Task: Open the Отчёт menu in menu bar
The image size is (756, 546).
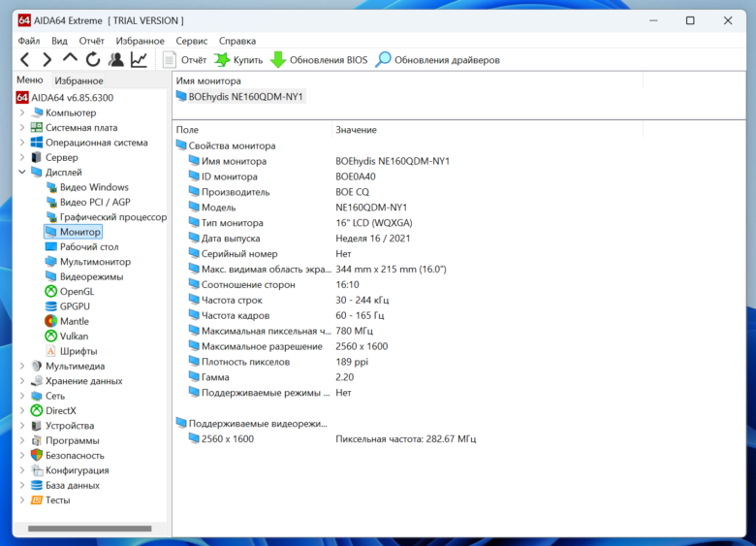Action: pos(92,41)
